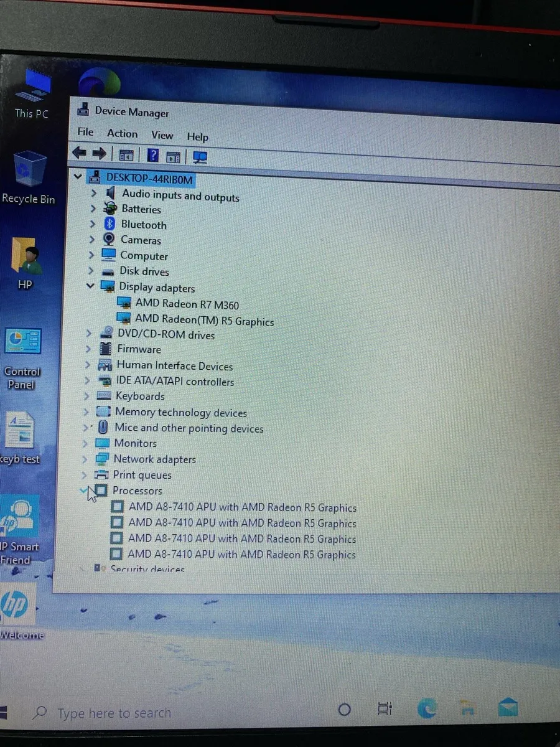The width and height of the screenshot is (560, 747).
Task: Click the Mice and other pointing devices icon
Action: pos(103,428)
